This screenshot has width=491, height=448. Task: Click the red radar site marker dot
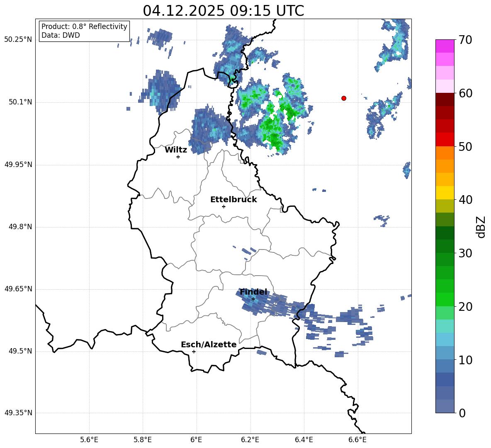tap(344, 98)
